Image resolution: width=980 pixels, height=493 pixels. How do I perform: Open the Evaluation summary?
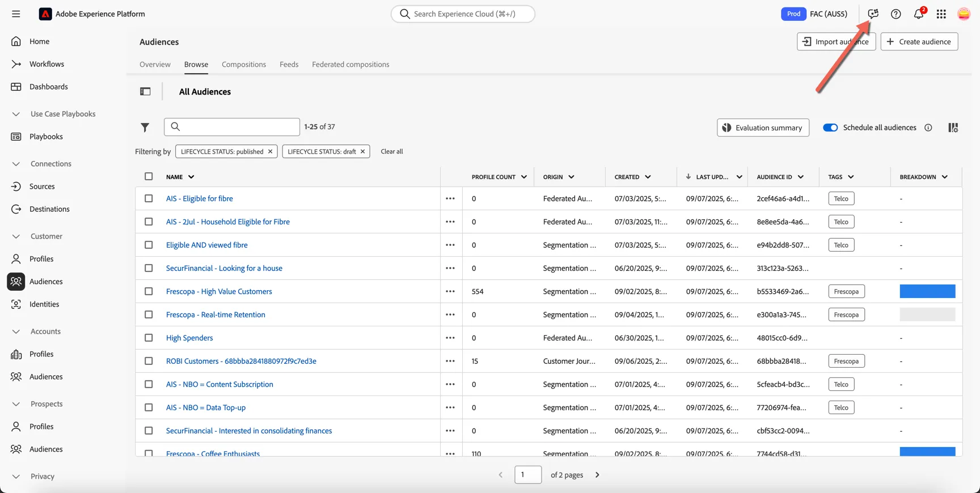(763, 127)
